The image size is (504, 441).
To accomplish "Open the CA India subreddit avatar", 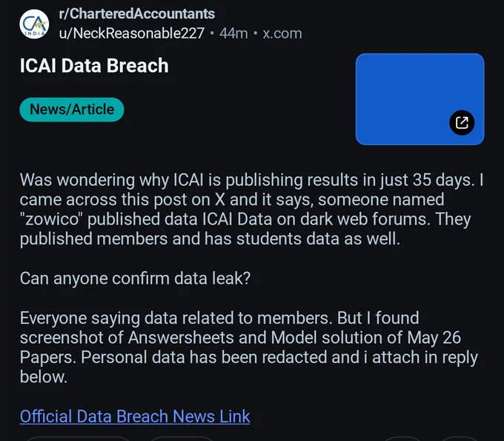I will (34, 24).
